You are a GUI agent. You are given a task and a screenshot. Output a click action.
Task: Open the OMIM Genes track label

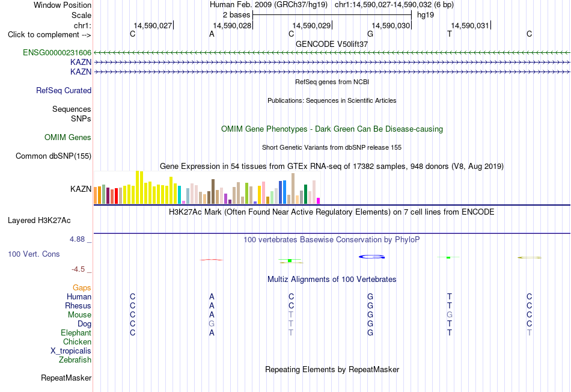tap(68, 137)
